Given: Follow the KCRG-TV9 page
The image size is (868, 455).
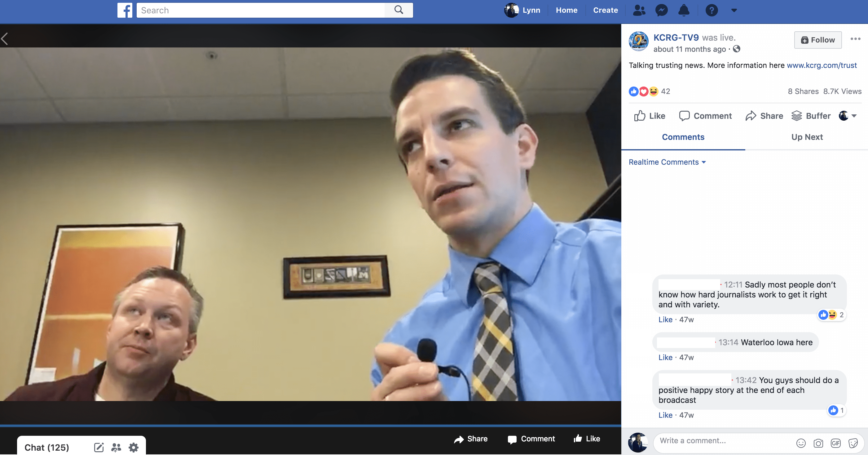Looking at the screenshot, I should coord(818,40).
